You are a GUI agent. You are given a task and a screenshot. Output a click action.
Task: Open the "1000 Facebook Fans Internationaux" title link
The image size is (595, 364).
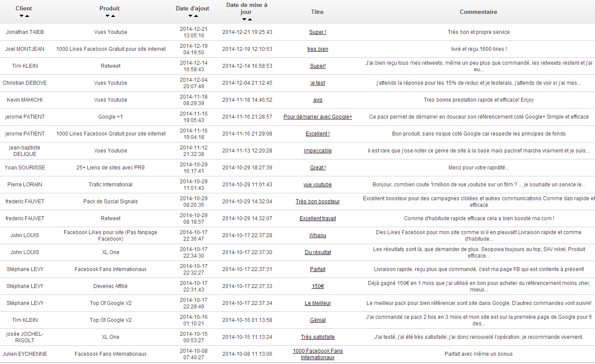click(x=317, y=354)
